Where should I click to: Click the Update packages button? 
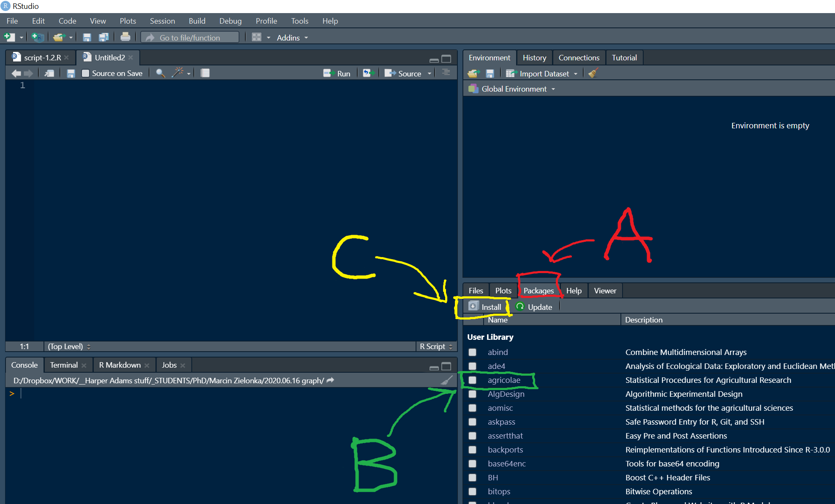534,307
